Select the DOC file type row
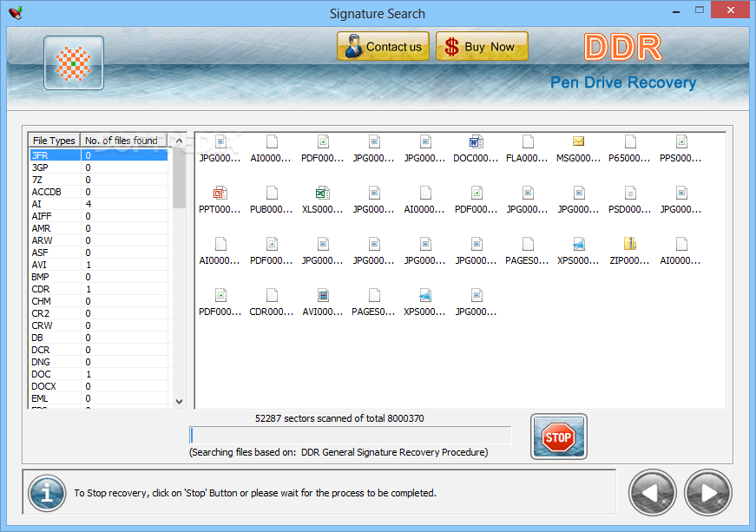756x532 pixels. 99,374
